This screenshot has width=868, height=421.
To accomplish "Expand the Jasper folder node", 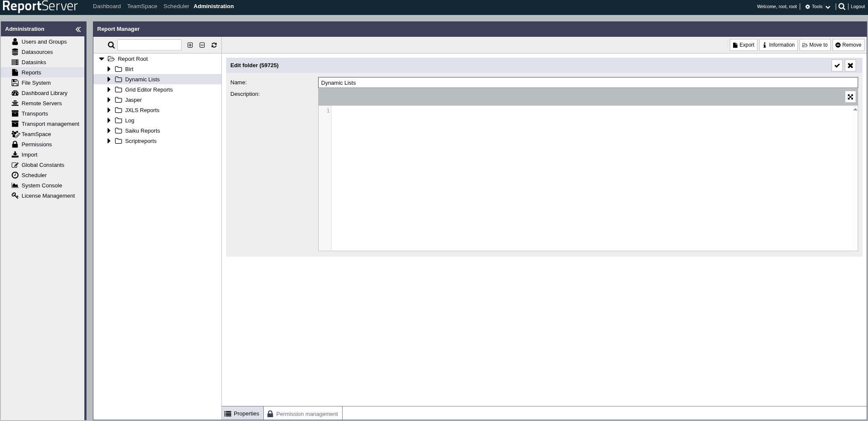I will click(109, 100).
